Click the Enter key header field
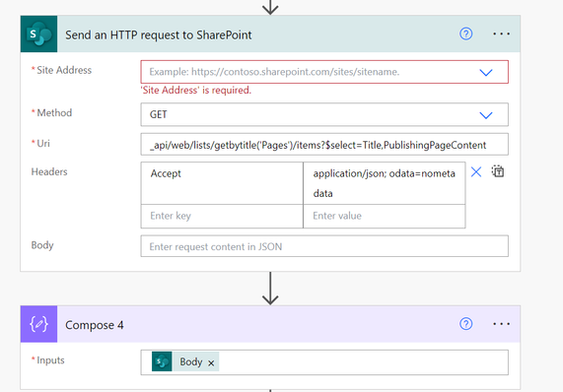 tap(222, 217)
